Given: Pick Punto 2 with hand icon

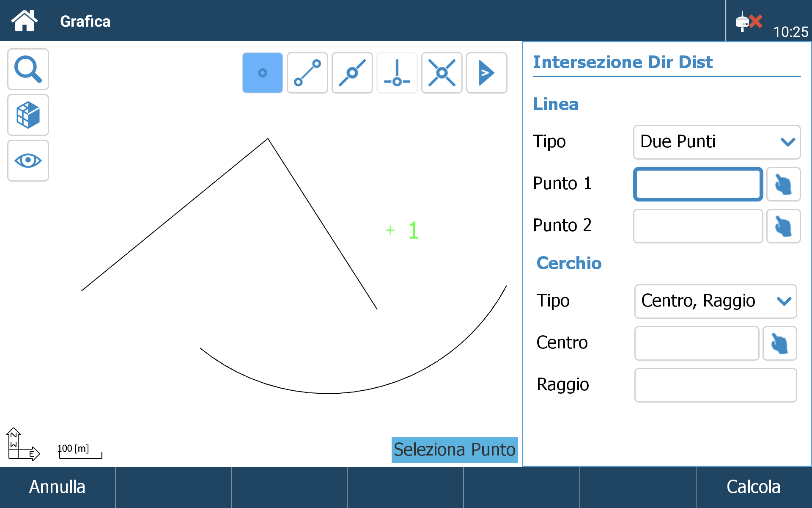Looking at the screenshot, I should click(783, 226).
